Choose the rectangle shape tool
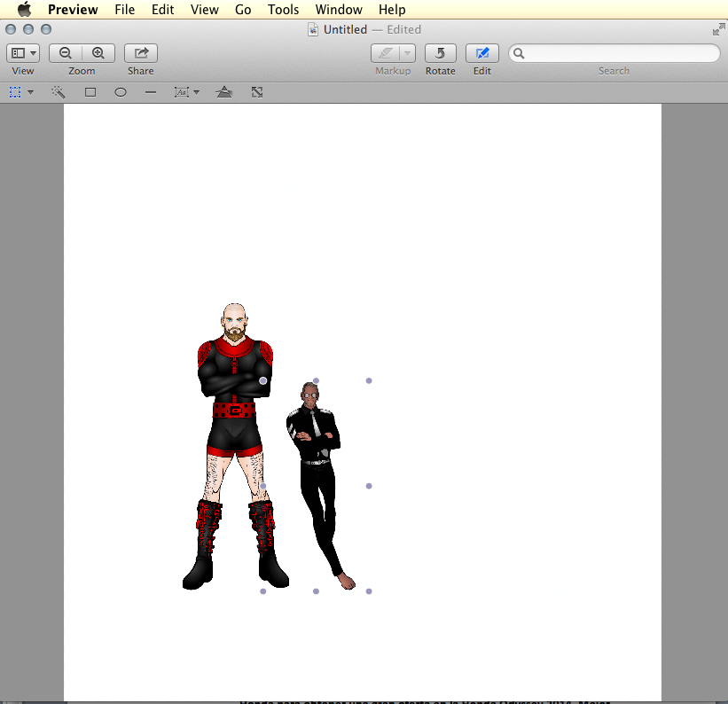Screen dimensions: 728x704 tap(90, 92)
